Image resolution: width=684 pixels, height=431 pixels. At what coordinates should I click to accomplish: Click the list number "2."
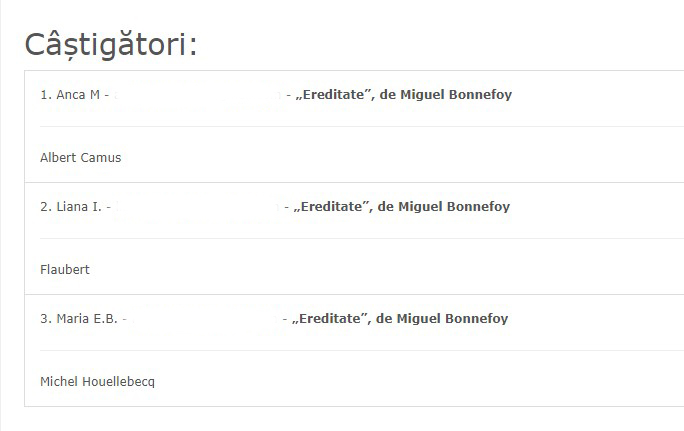coord(45,207)
